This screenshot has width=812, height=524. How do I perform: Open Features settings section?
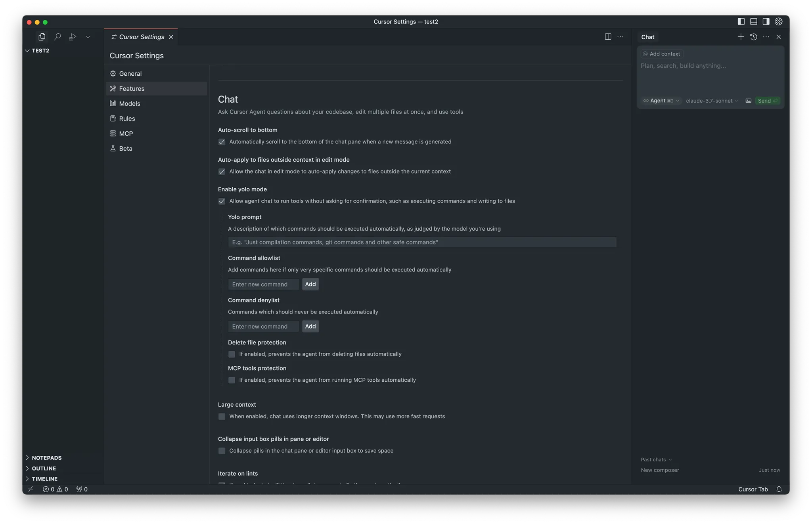(x=157, y=89)
